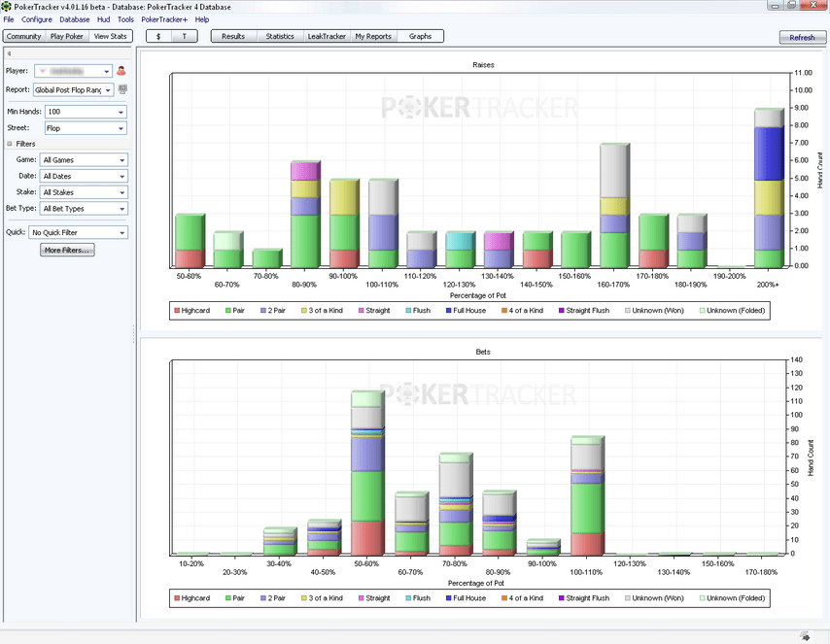830x644 pixels.
Task: Toggle the T tournaments button
Action: click(185, 37)
